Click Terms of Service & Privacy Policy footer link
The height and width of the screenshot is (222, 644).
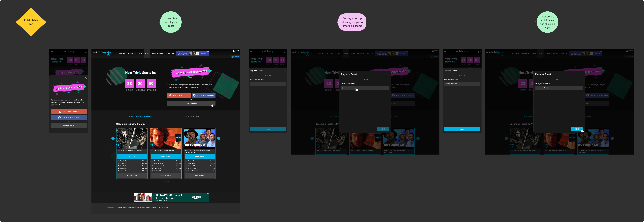click(x=126, y=208)
